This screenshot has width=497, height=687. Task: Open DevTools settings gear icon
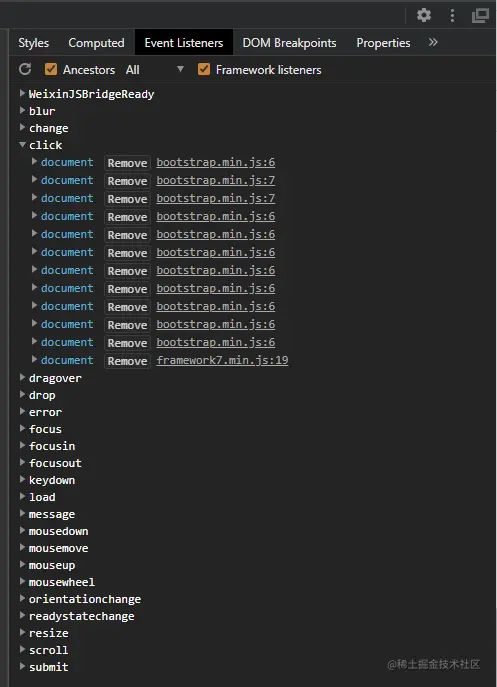pos(424,15)
